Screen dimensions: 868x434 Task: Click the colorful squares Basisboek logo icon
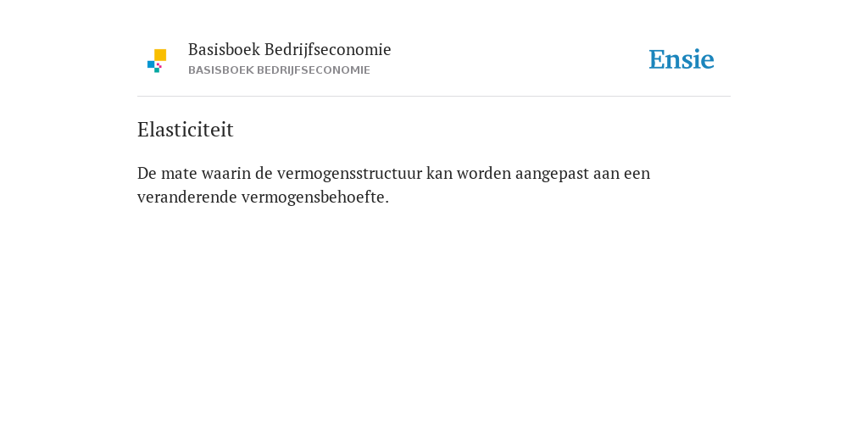point(157,61)
